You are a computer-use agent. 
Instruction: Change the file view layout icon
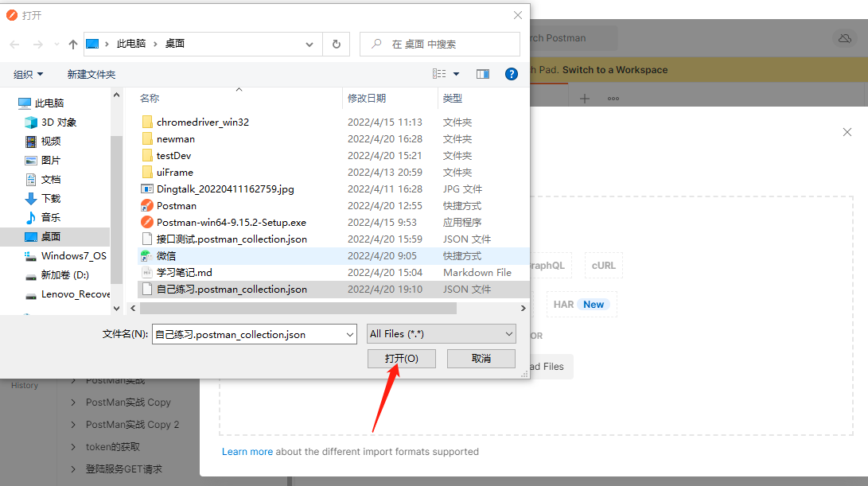439,74
